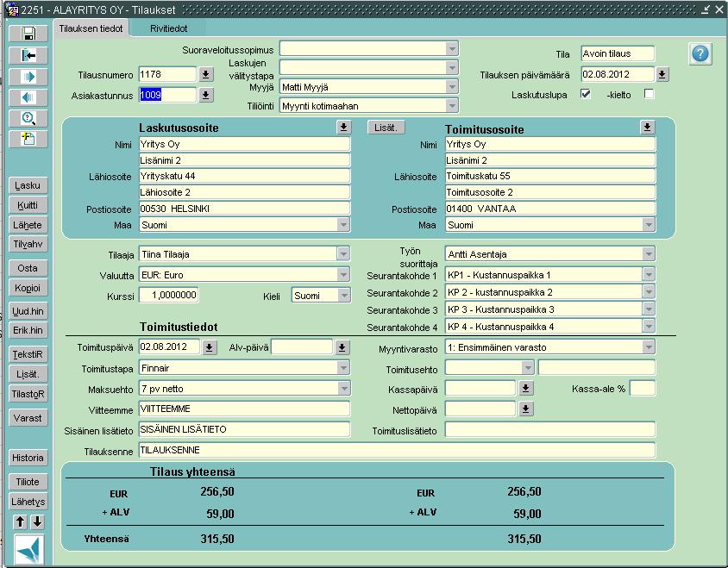728x568 pixels.
Task: Open Asiakastunnus lookup arrow button
Action: pos(206,95)
